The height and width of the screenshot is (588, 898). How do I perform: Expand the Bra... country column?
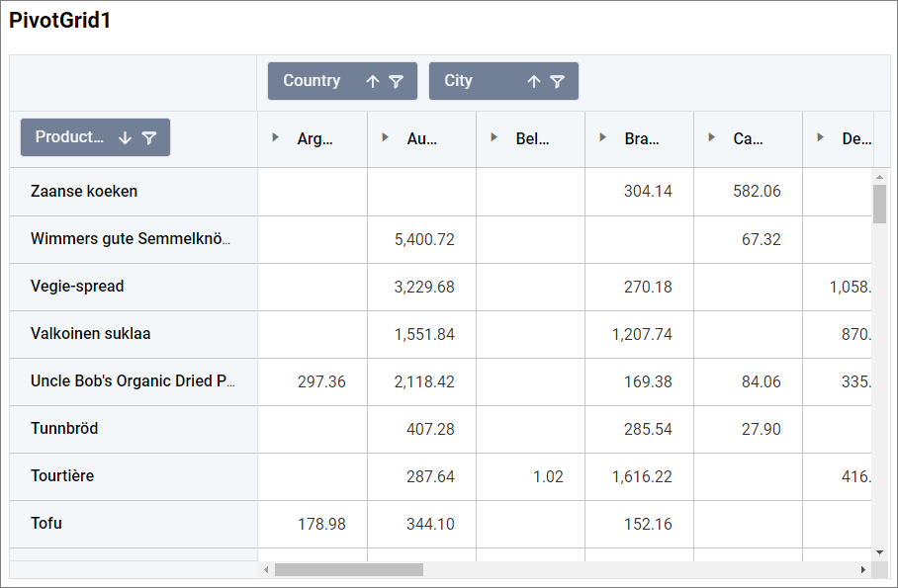pos(602,137)
